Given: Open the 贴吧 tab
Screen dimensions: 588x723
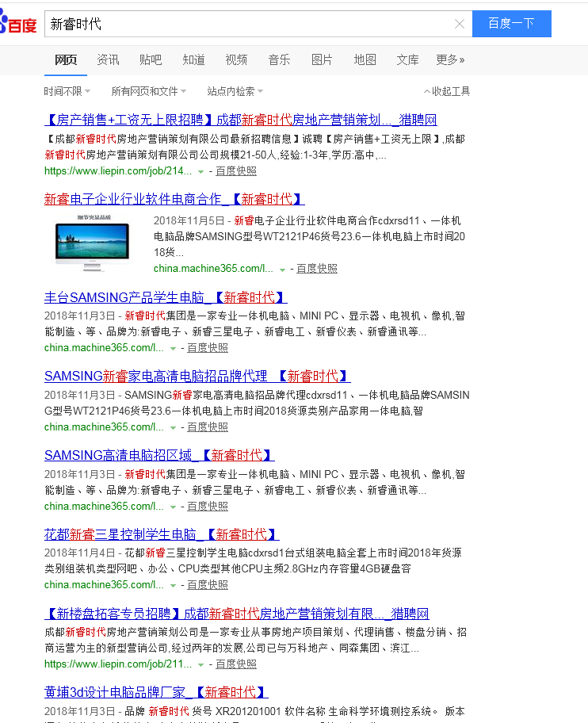Looking at the screenshot, I should point(151,60).
